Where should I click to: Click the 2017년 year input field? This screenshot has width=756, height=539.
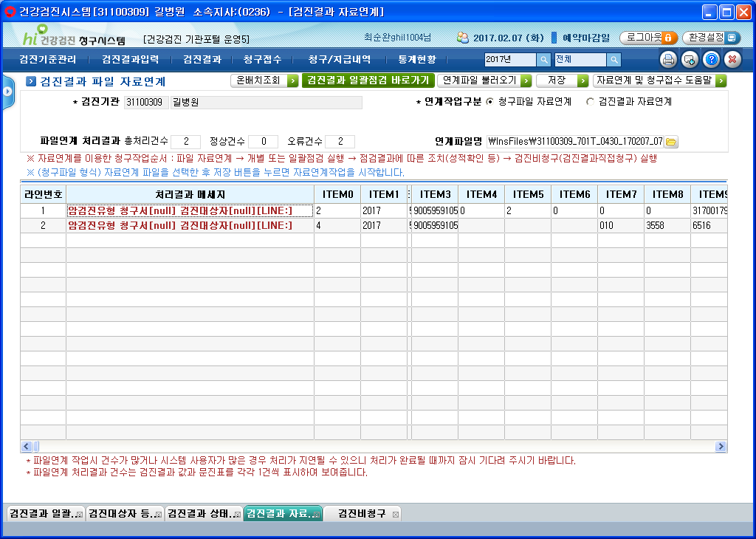coord(509,60)
